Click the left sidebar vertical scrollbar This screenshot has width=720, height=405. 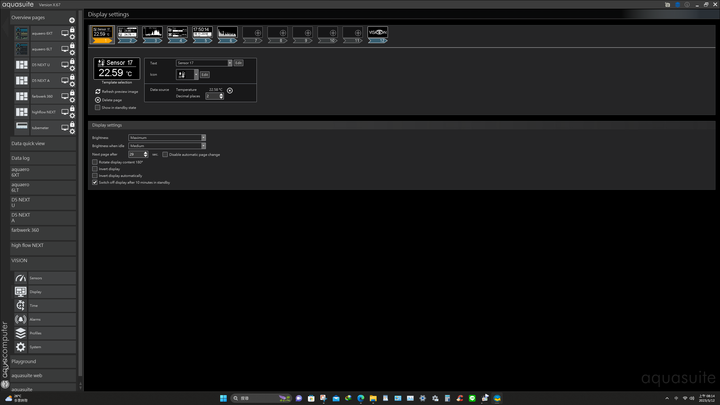click(x=80, y=193)
